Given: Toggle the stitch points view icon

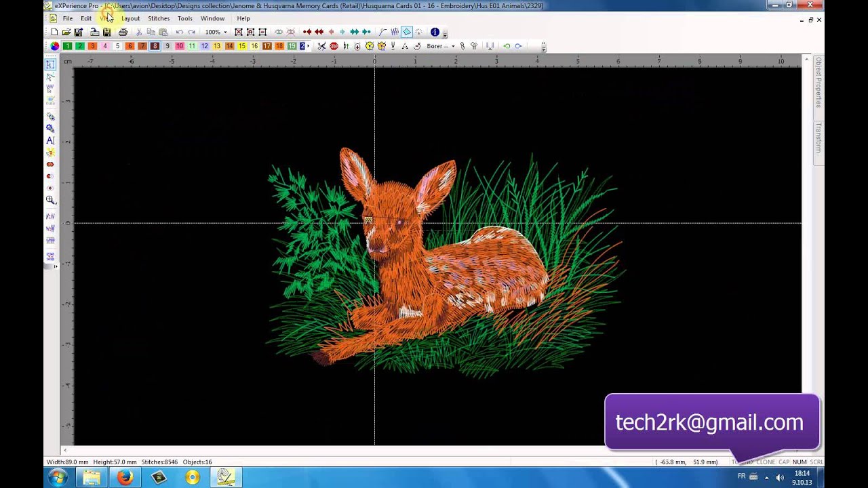Looking at the screenshot, I should coord(395,32).
